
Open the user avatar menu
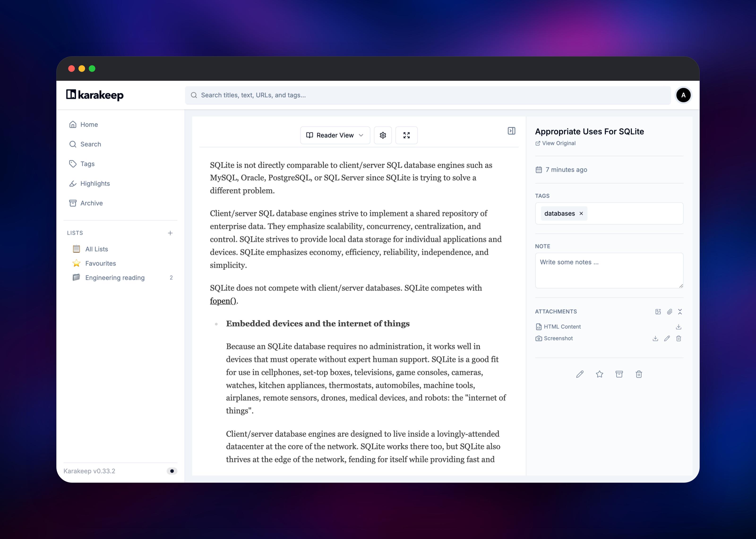[x=683, y=95]
